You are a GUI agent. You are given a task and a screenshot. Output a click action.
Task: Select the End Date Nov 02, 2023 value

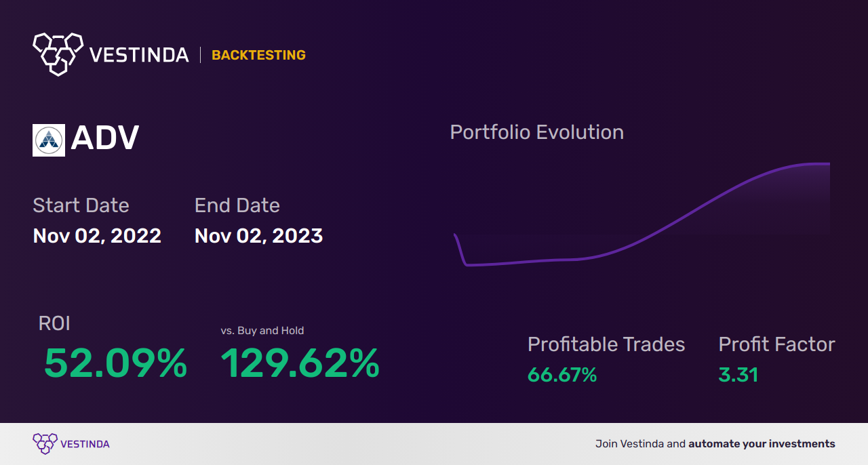pos(258,236)
